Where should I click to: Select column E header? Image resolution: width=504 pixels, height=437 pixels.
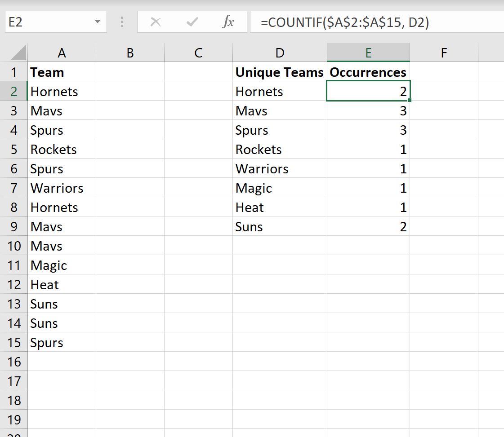[x=368, y=53]
